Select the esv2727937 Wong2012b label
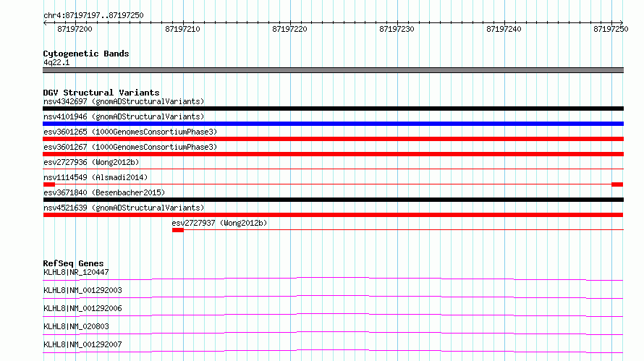 pyautogui.click(x=219, y=223)
